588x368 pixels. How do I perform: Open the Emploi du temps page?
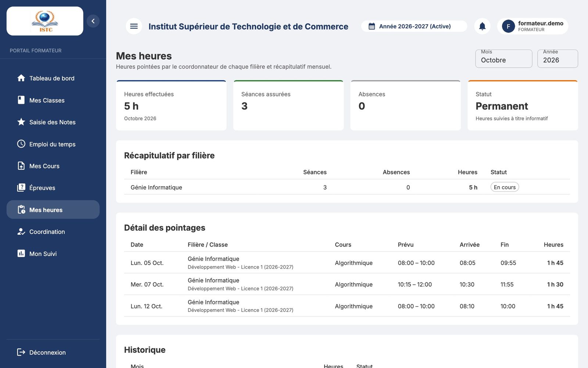53,144
